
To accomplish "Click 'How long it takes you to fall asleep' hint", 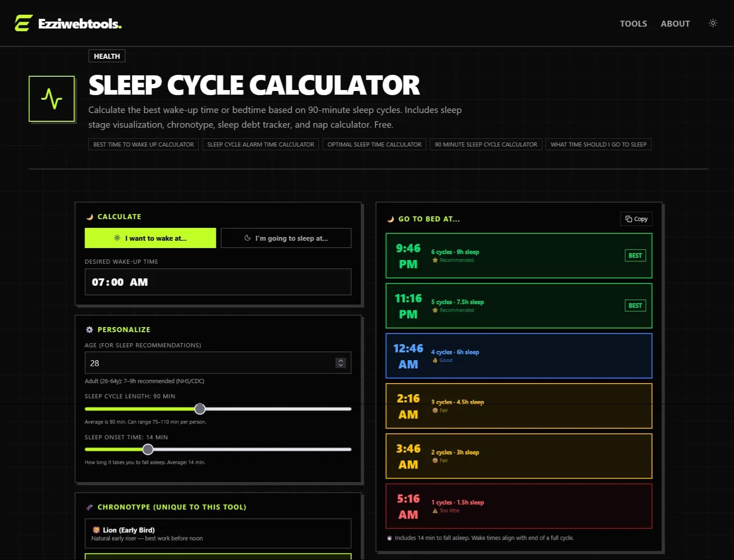I will 145,462.
